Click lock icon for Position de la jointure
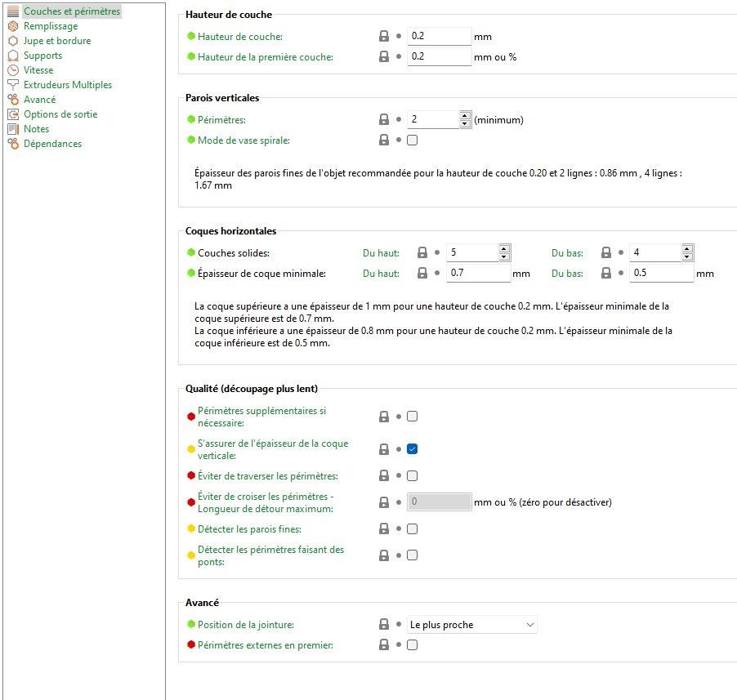 (x=384, y=624)
